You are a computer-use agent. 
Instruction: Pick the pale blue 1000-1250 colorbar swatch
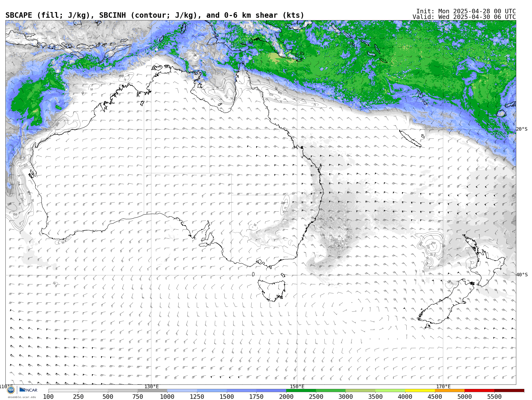182,391
